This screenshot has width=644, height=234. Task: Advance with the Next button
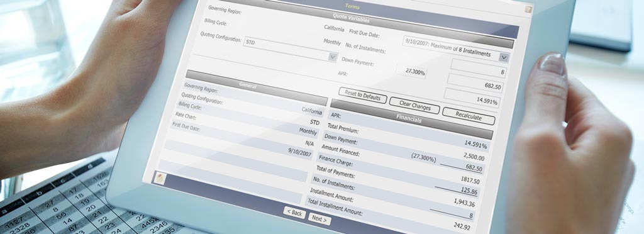click(x=319, y=220)
